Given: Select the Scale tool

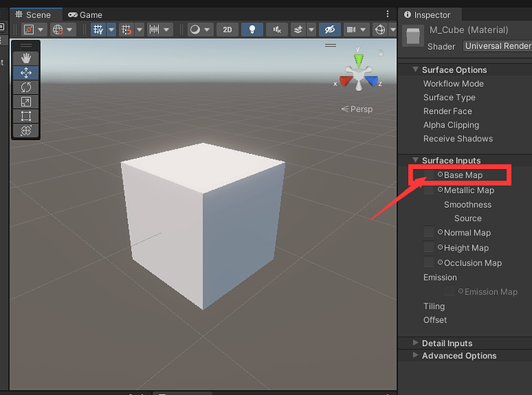Looking at the screenshot, I should pyautogui.click(x=26, y=102).
